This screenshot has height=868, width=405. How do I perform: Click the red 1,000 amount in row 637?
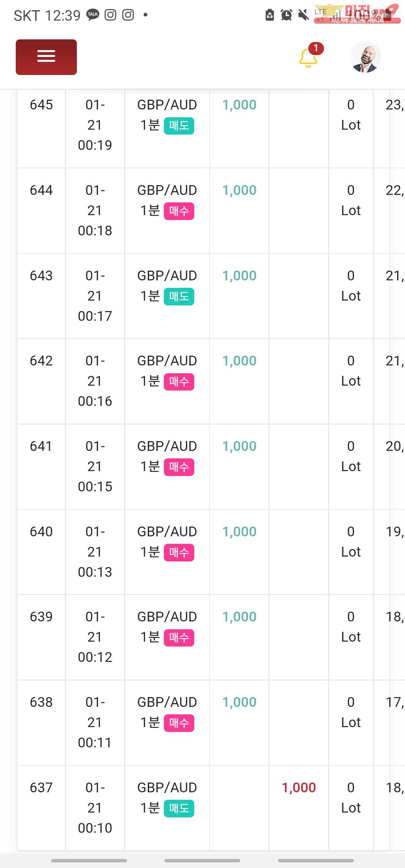[x=299, y=788]
